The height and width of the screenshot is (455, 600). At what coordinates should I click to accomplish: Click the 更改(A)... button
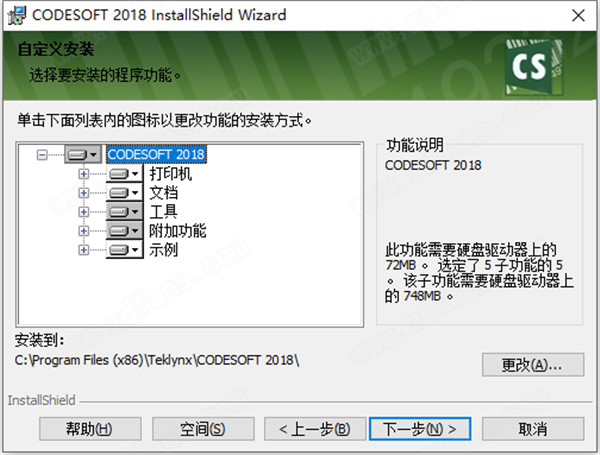click(x=533, y=365)
